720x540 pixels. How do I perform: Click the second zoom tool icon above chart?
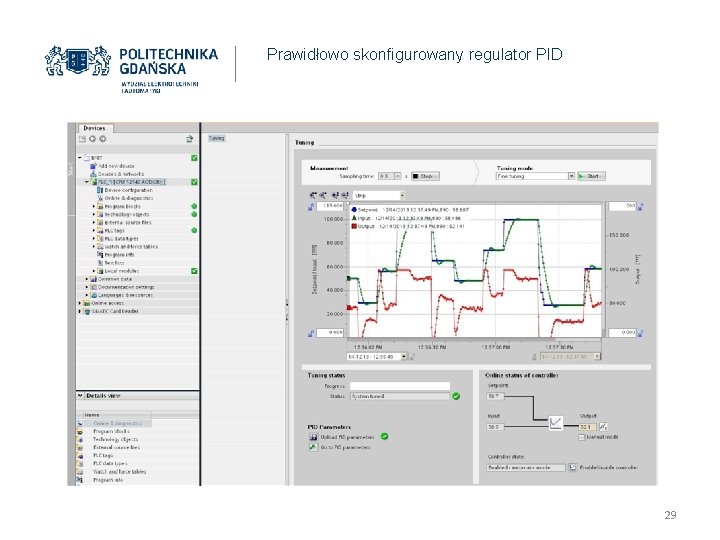coord(323,195)
